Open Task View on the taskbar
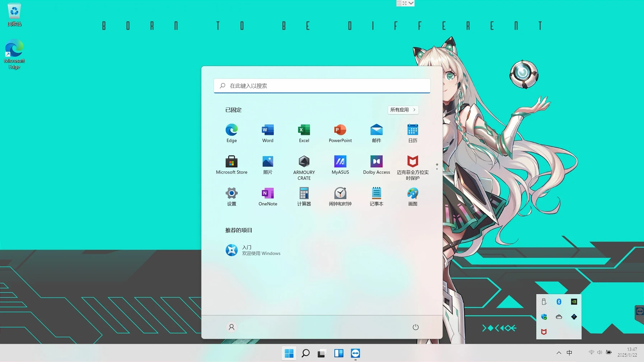The width and height of the screenshot is (644, 362). tap(322, 353)
